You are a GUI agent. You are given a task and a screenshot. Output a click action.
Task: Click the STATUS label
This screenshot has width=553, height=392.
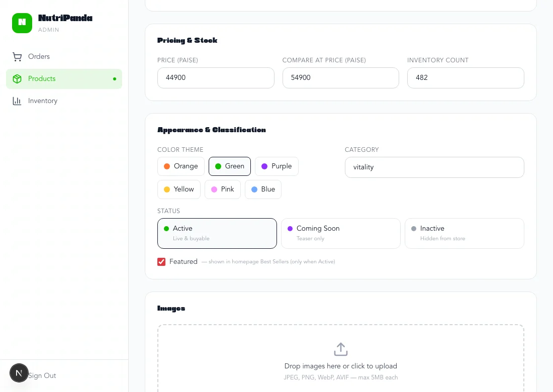point(168,211)
